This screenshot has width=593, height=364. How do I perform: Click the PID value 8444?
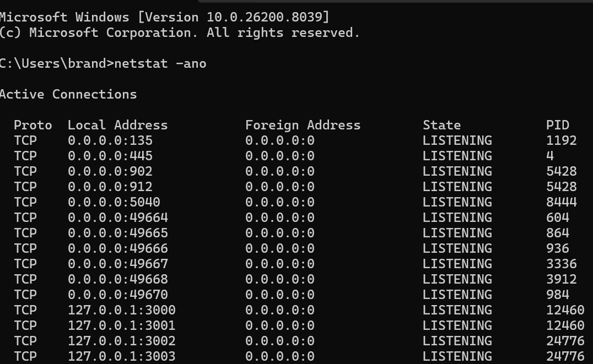(x=561, y=202)
